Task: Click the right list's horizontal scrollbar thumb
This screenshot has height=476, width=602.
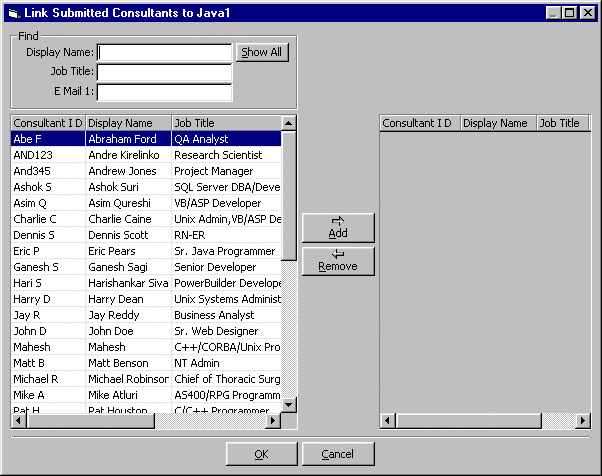Action: 468,421
